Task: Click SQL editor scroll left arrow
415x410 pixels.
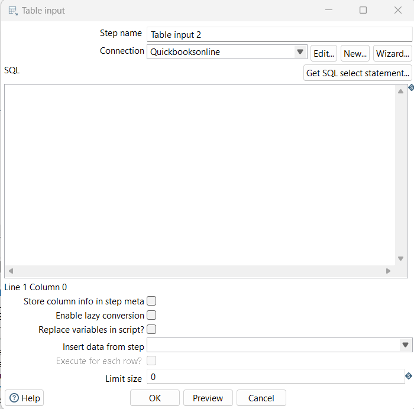Action: tap(11, 271)
